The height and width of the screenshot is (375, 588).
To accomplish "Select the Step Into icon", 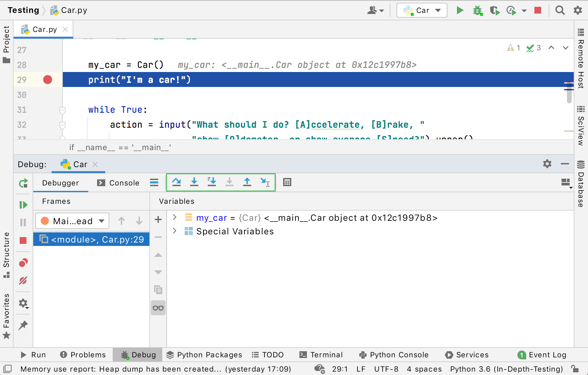I will [x=194, y=182].
